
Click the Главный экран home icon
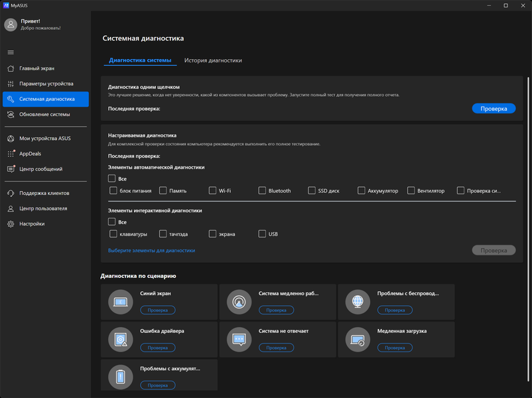pyautogui.click(x=11, y=68)
